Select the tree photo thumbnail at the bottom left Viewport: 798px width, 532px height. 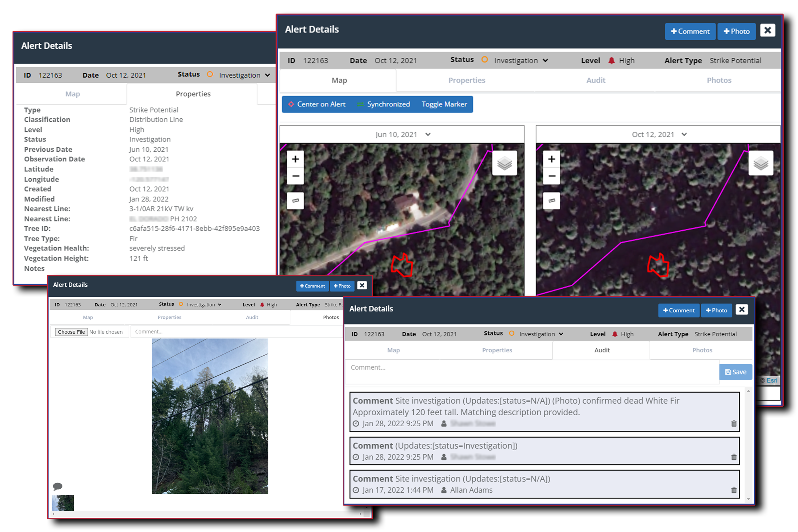(x=63, y=502)
